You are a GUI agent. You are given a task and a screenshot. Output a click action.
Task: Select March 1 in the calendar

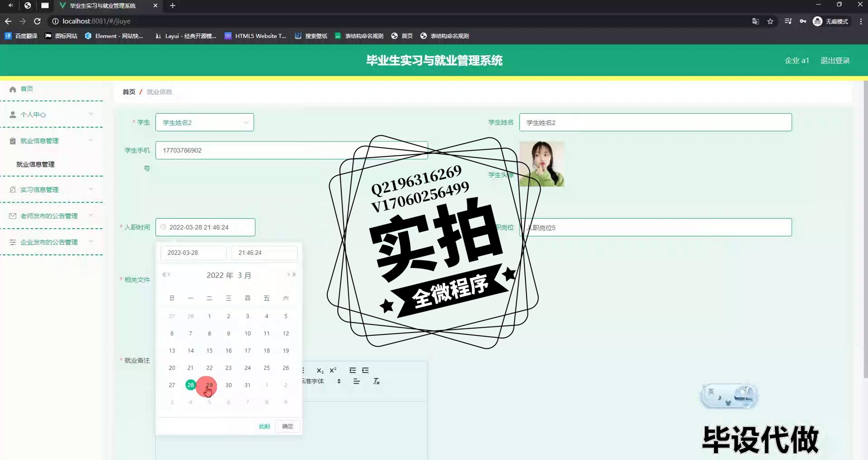click(x=209, y=316)
